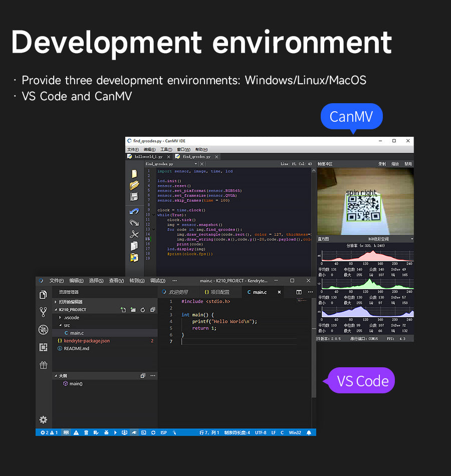Click the QR code frame buffer preview

365,201
